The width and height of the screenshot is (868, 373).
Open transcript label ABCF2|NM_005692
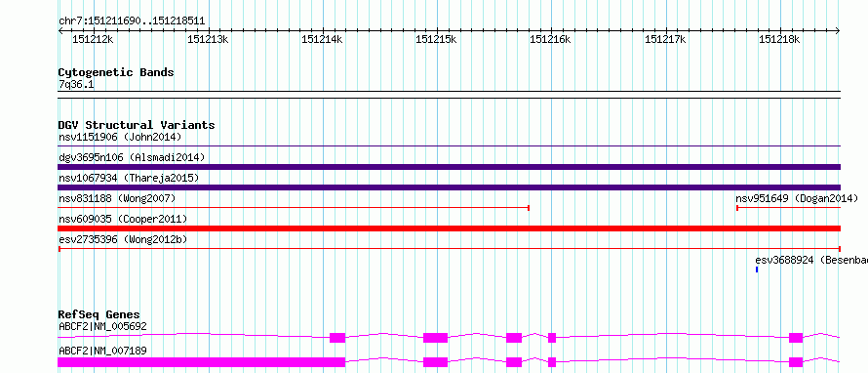102,326
